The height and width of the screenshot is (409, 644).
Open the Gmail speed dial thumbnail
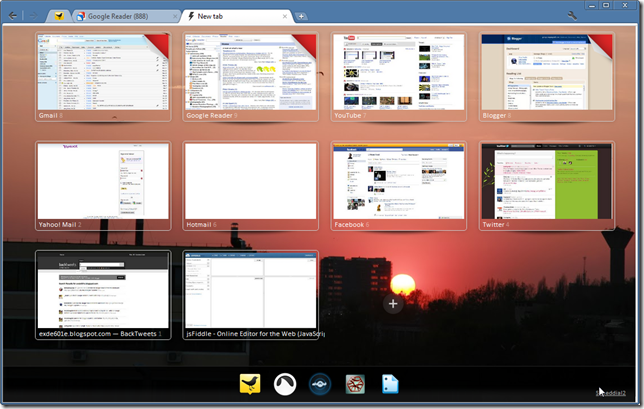pos(102,72)
